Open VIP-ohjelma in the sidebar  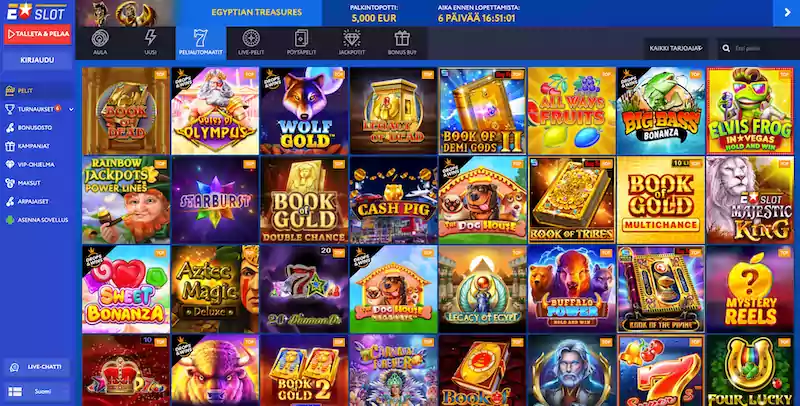click(37, 164)
